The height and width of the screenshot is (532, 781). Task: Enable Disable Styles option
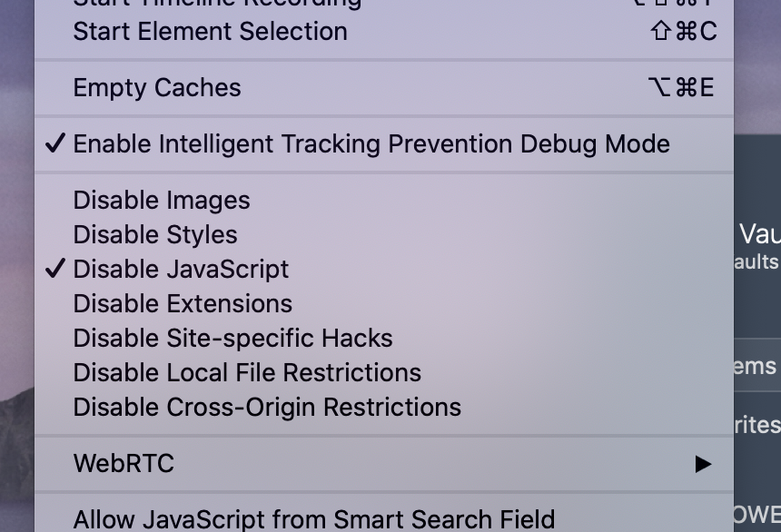384,234
